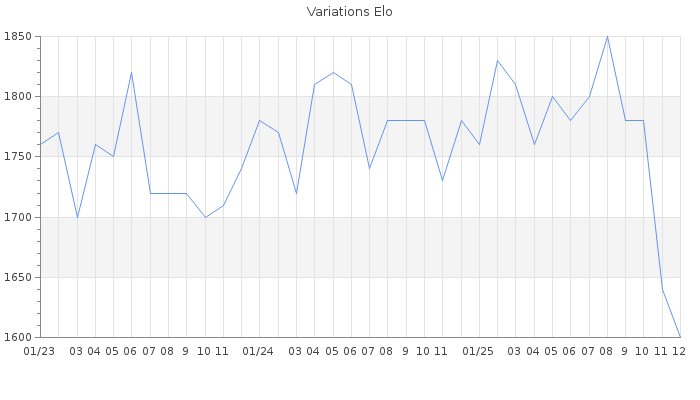This screenshot has height=400, width=700.
Task: Click the 1600 y-axis label
Action: pyautogui.click(x=18, y=337)
